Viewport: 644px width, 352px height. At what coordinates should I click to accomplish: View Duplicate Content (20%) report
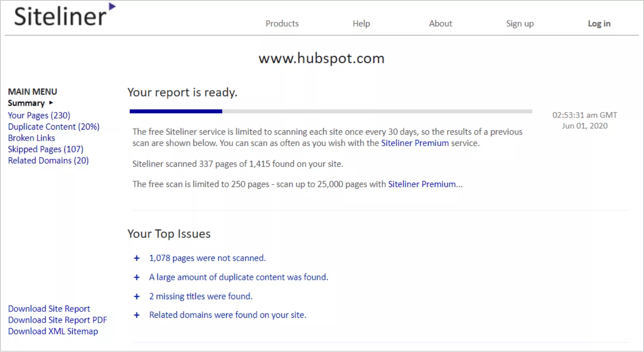coord(54,127)
